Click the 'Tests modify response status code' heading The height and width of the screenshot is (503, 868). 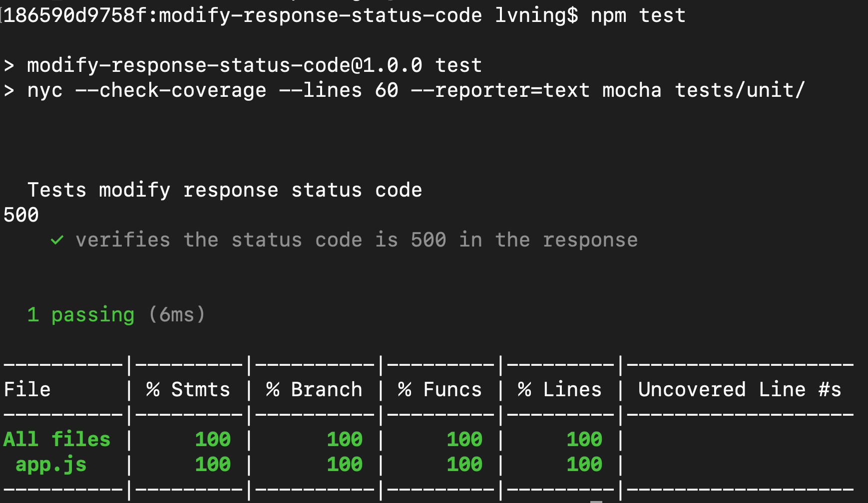click(225, 190)
